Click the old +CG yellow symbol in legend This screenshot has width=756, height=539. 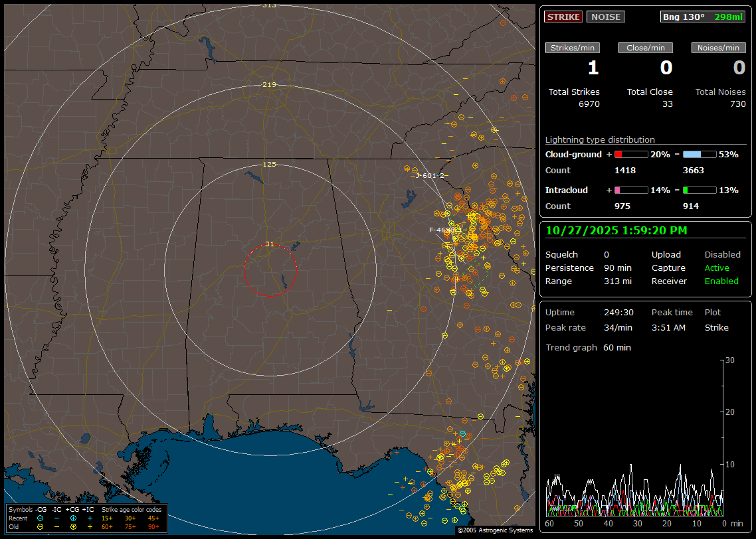73,526
